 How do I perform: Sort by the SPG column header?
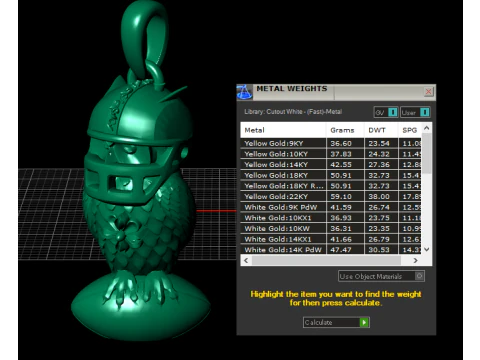coord(410,130)
